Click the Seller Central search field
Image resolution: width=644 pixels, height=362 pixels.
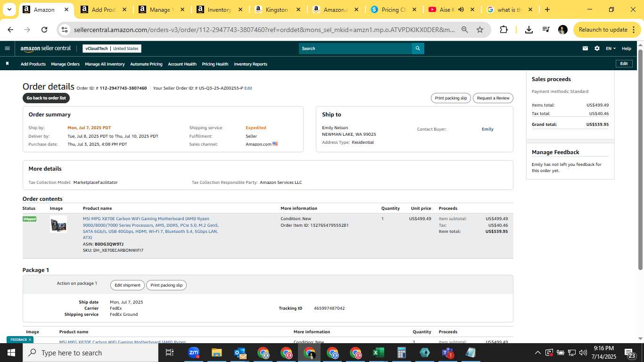pyautogui.click(x=355, y=48)
